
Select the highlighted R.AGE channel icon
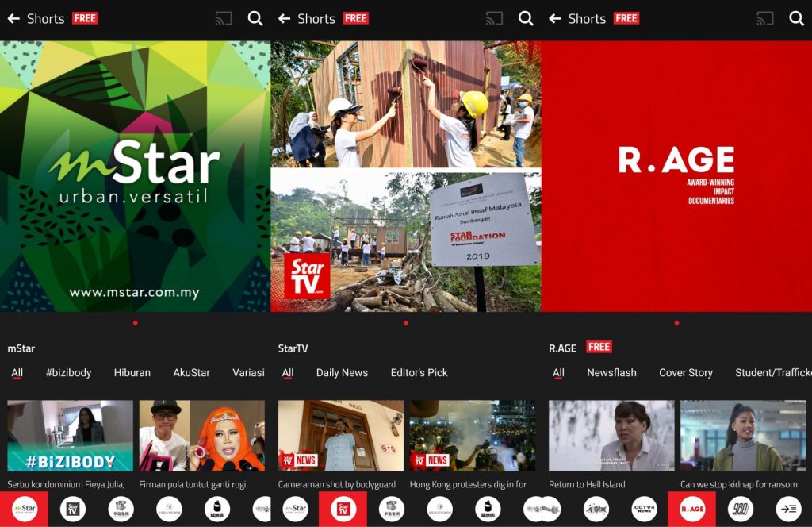(691, 509)
